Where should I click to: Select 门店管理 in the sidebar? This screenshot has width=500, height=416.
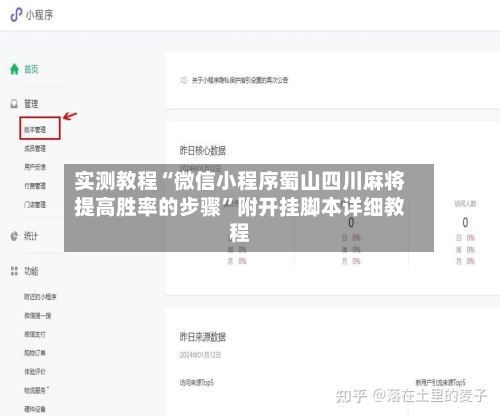[x=35, y=204]
